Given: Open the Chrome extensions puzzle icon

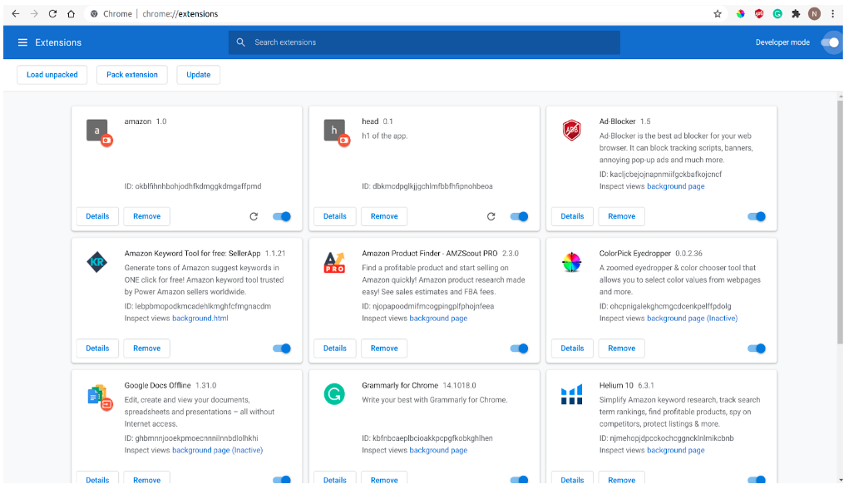Looking at the screenshot, I should tap(796, 14).
